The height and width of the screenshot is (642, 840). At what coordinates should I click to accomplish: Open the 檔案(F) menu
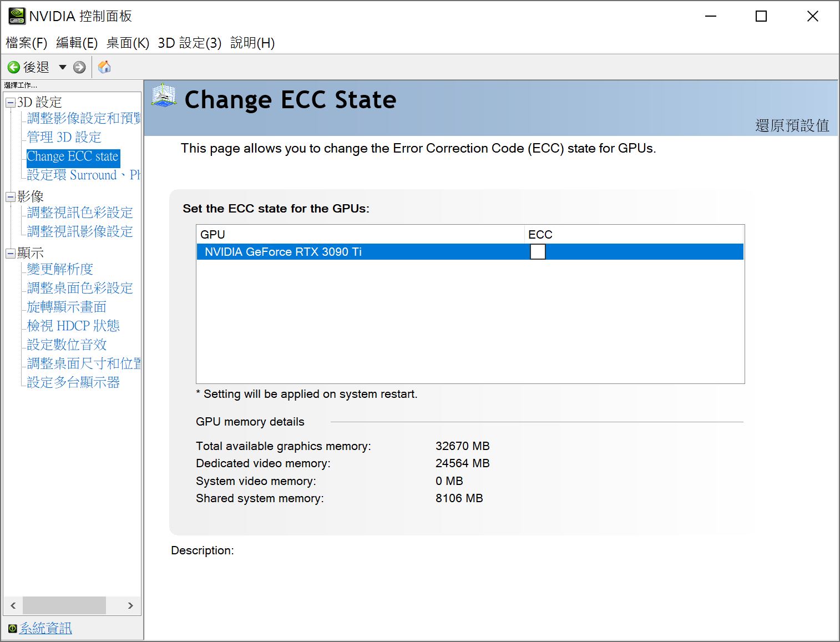(x=26, y=43)
